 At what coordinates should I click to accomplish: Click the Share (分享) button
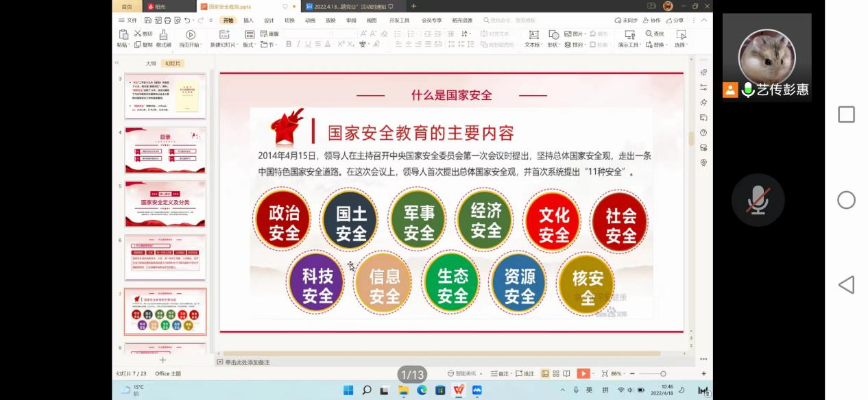coord(675,21)
